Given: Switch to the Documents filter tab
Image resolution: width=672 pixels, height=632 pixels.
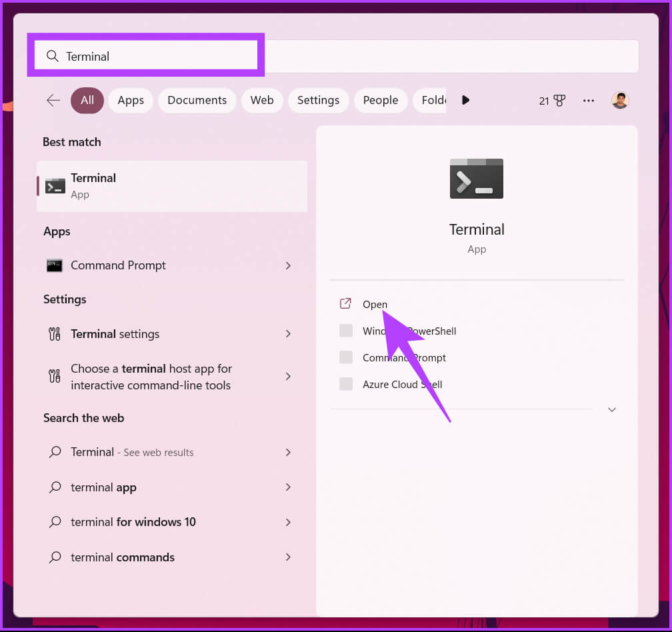Looking at the screenshot, I should (197, 100).
